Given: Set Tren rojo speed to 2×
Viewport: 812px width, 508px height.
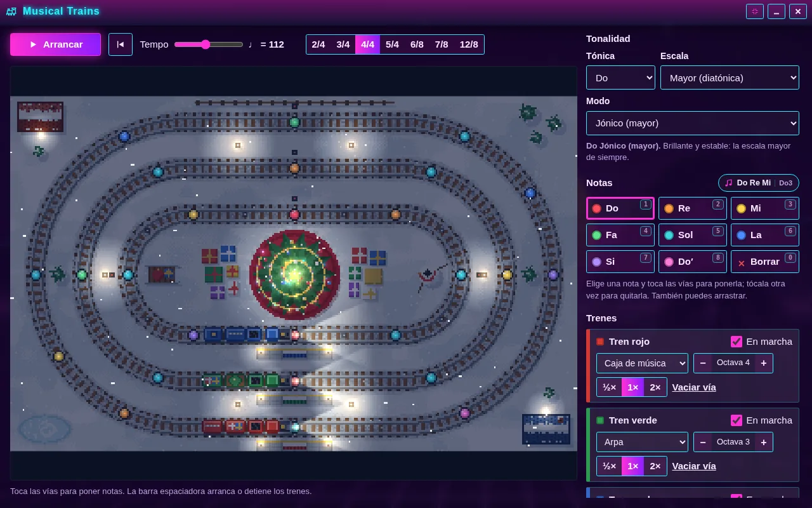Looking at the screenshot, I should click(655, 387).
